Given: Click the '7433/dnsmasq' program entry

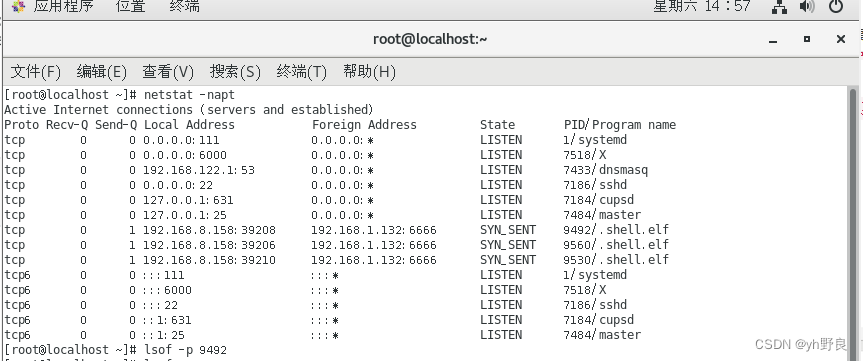Looking at the screenshot, I should [605, 170].
